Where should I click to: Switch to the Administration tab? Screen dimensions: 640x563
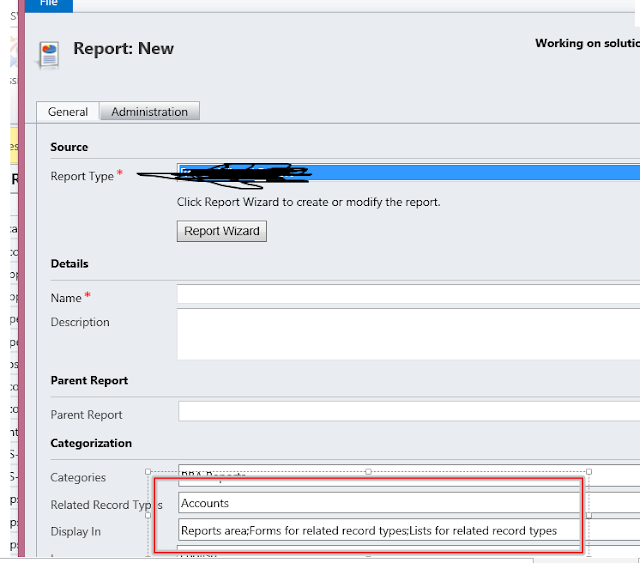coord(149,111)
